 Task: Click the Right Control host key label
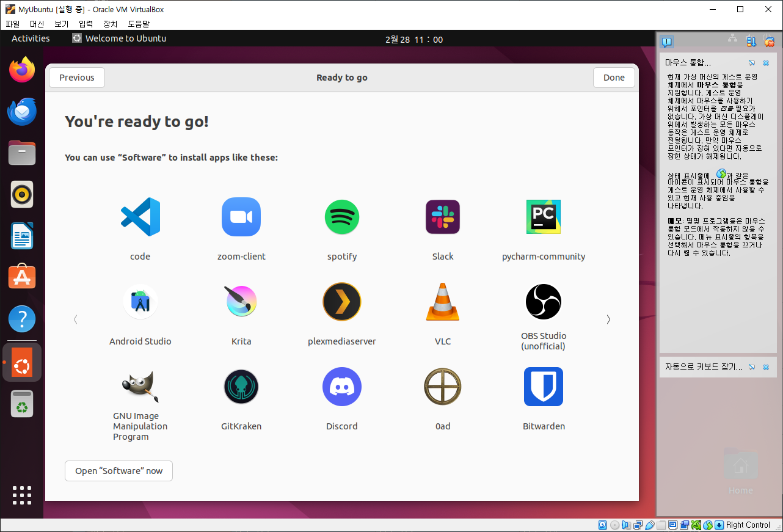pyautogui.click(x=748, y=525)
